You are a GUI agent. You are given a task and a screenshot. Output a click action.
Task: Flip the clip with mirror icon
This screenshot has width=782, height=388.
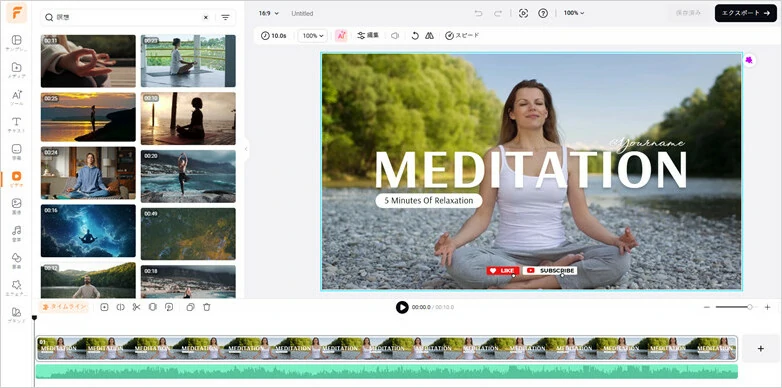(429, 36)
